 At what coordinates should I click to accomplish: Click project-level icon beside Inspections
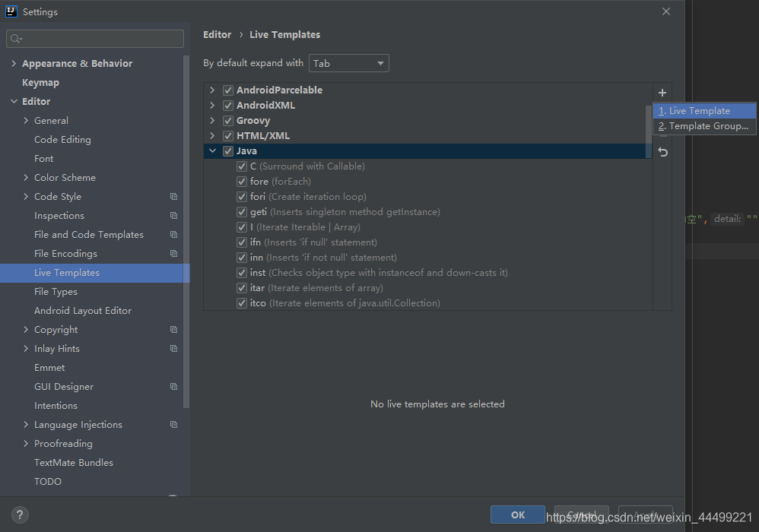pos(173,216)
